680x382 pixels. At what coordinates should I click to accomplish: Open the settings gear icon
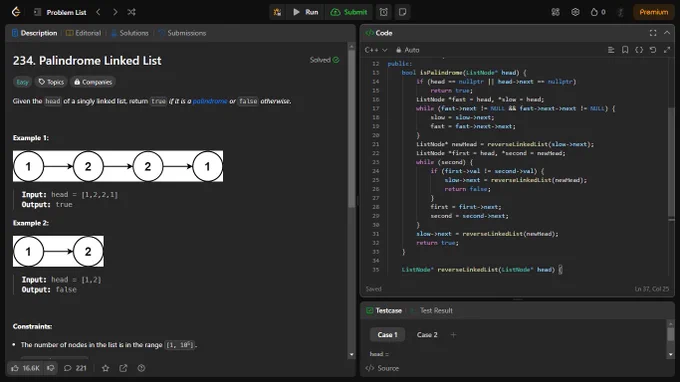pyautogui.click(x=575, y=12)
